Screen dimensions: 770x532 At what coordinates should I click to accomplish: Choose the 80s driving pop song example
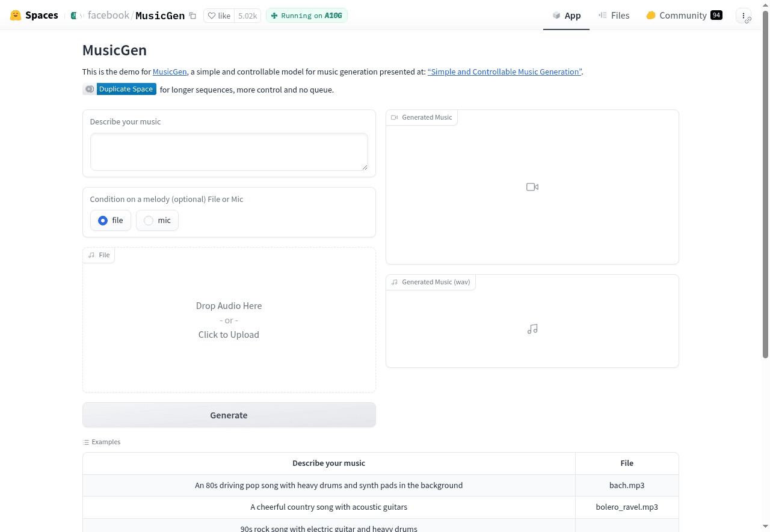pyautogui.click(x=328, y=485)
